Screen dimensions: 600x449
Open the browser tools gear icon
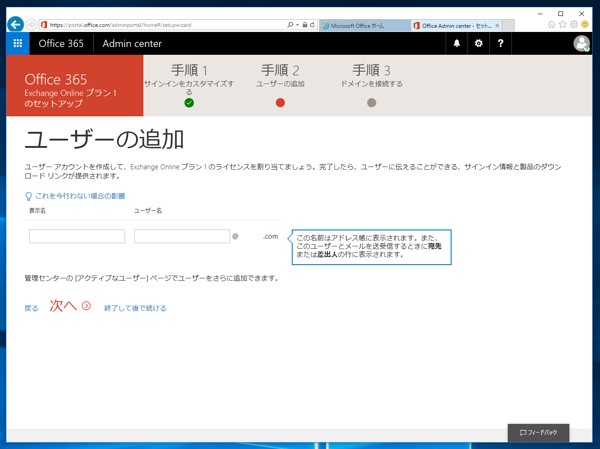574,25
